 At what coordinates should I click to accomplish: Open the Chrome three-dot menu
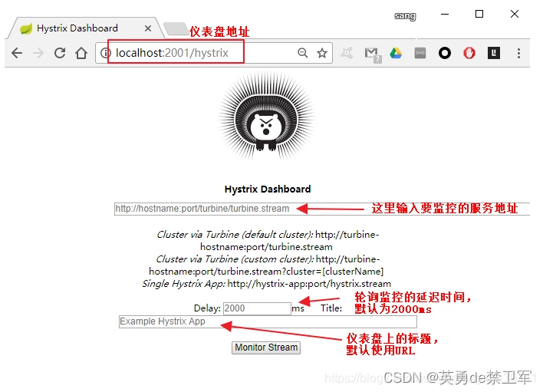pos(518,53)
